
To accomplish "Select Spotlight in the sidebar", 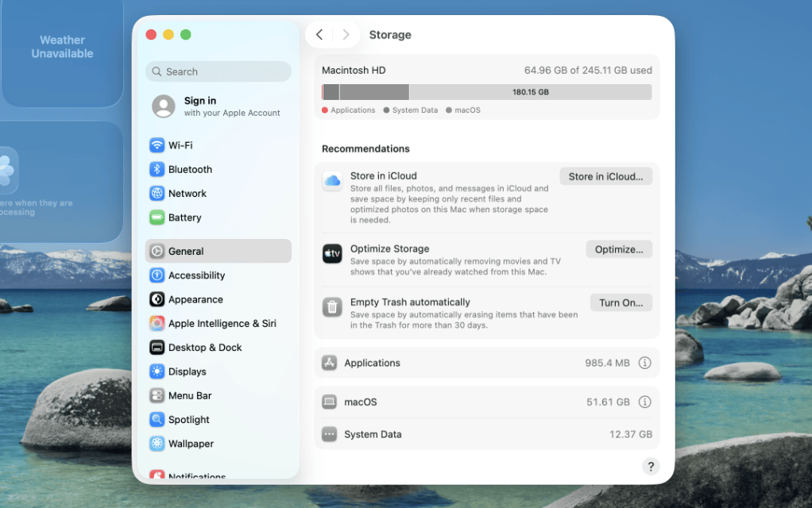I will tap(218, 420).
